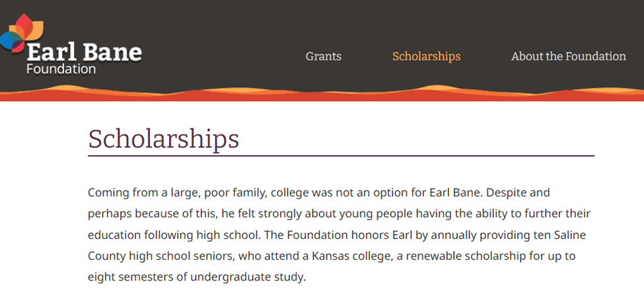Image resolution: width=644 pixels, height=301 pixels.
Task: Click the large Scholarships page heading
Action: [x=163, y=139]
